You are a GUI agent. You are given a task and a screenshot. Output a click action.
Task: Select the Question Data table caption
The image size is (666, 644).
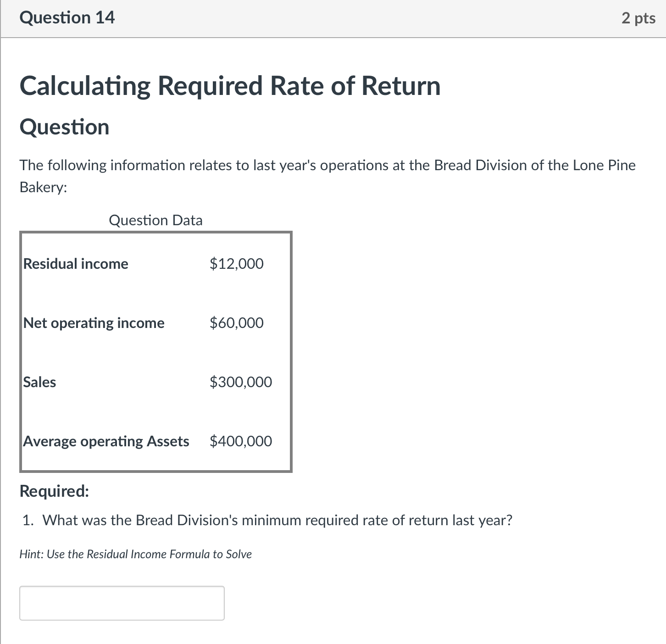[155, 220]
